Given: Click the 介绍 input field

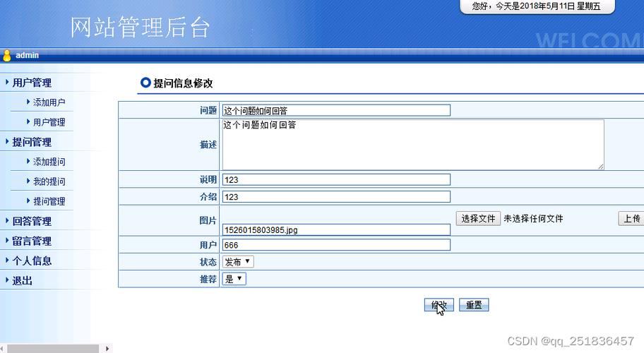Looking at the screenshot, I should [336, 196].
